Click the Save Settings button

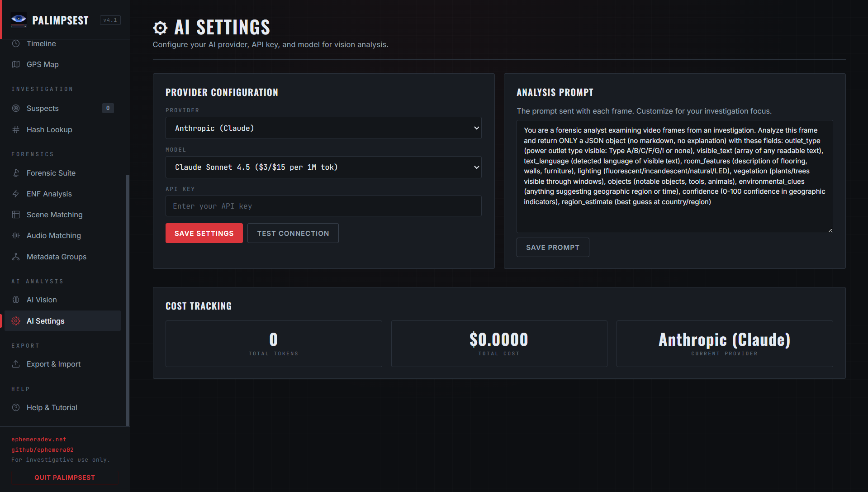click(204, 233)
